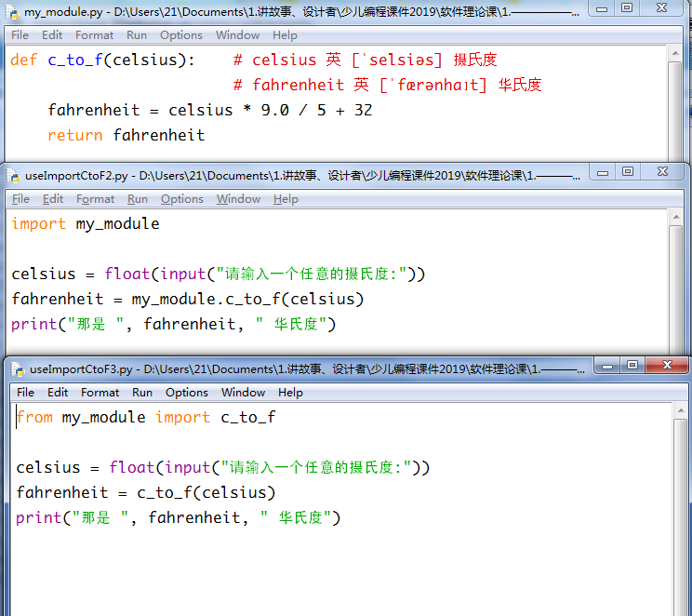Open Format menu in my_module.py window
The width and height of the screenshot is (692, 616).
pyautogui.click(x=94, y=34)
